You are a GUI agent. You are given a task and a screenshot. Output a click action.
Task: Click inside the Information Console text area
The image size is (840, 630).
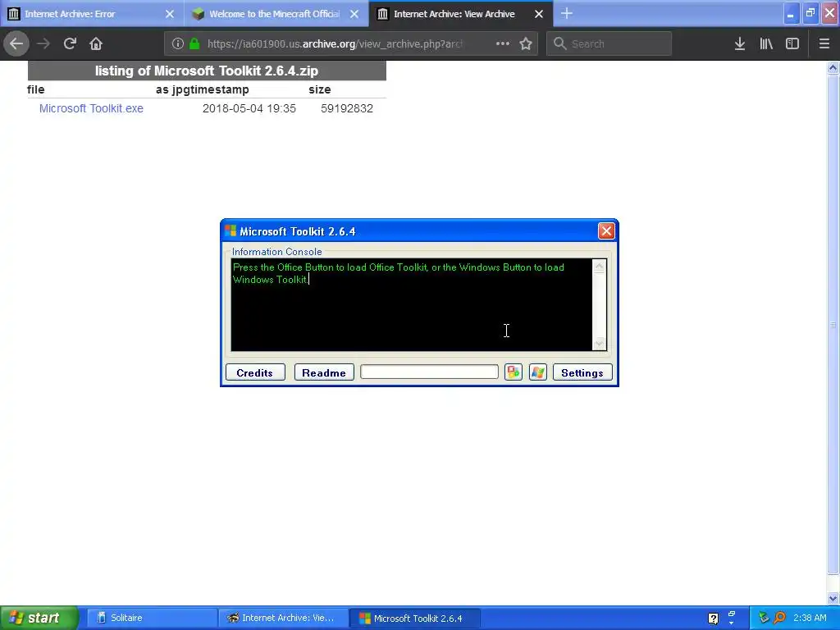(412, 305)
